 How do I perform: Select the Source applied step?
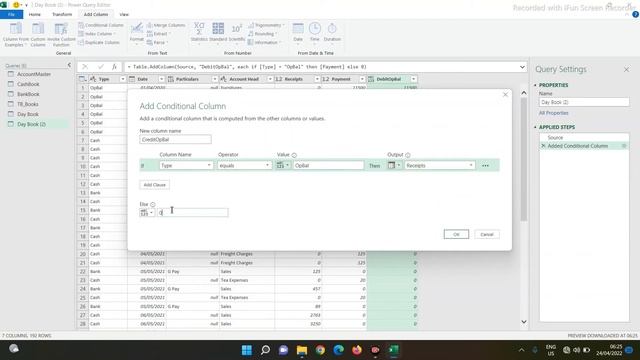click(x=584, y=138)
